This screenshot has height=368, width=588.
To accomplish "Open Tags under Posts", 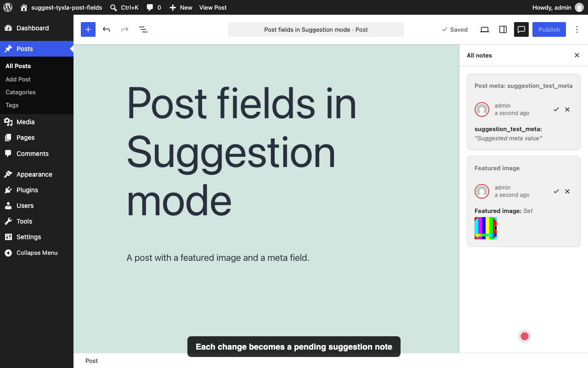I will 12,105.
